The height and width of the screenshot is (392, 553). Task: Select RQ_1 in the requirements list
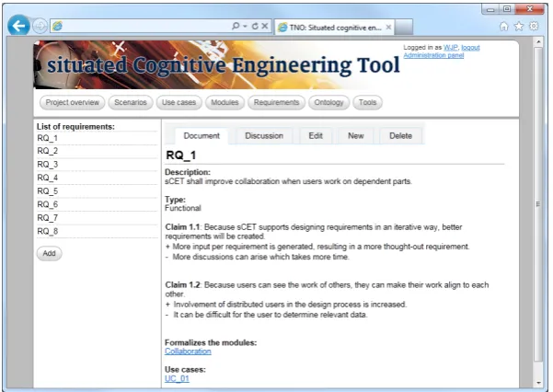coord(97,138)
